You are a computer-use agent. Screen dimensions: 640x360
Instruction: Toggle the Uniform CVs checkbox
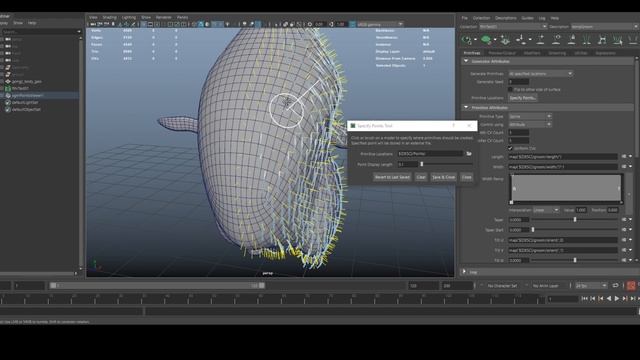pyautogui.click(x=510, y=148)
